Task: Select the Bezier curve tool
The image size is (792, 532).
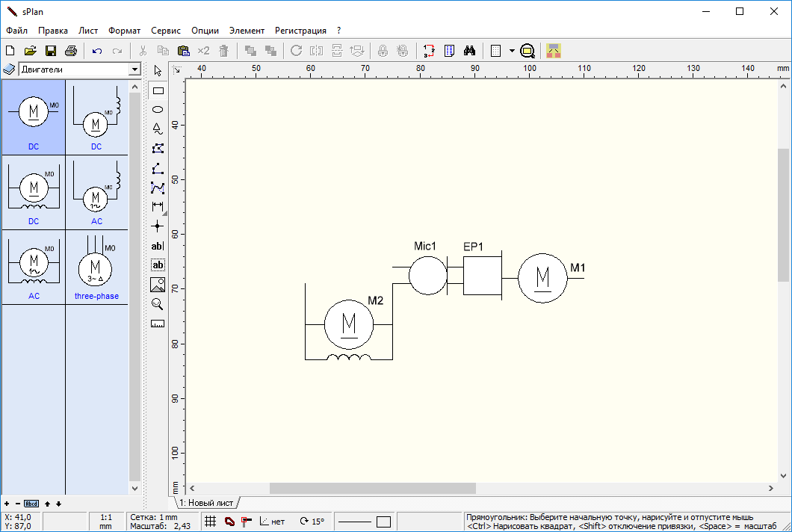Action: tap(158, 187)
